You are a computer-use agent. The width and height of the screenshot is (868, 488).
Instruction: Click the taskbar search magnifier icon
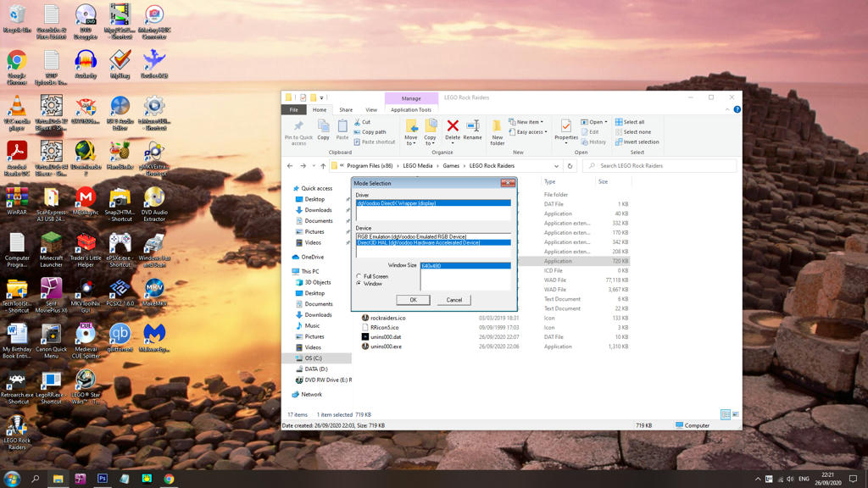tap(36, 479)
